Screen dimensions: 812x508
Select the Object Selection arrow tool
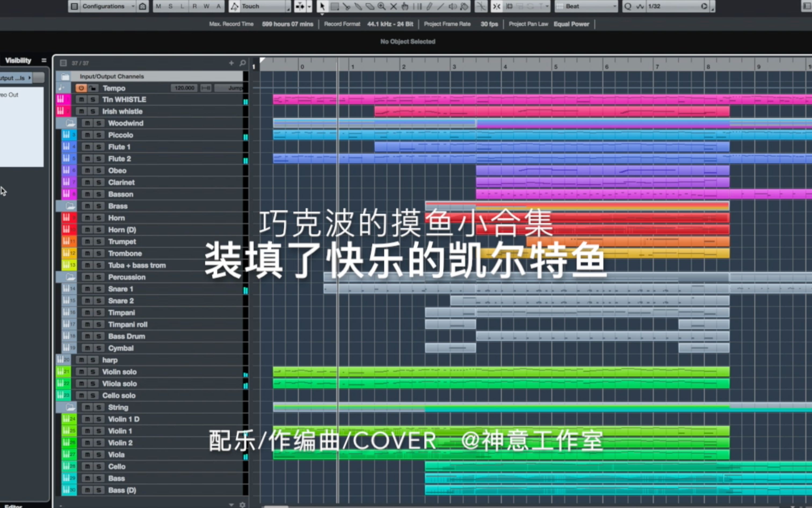coord(322,6)
